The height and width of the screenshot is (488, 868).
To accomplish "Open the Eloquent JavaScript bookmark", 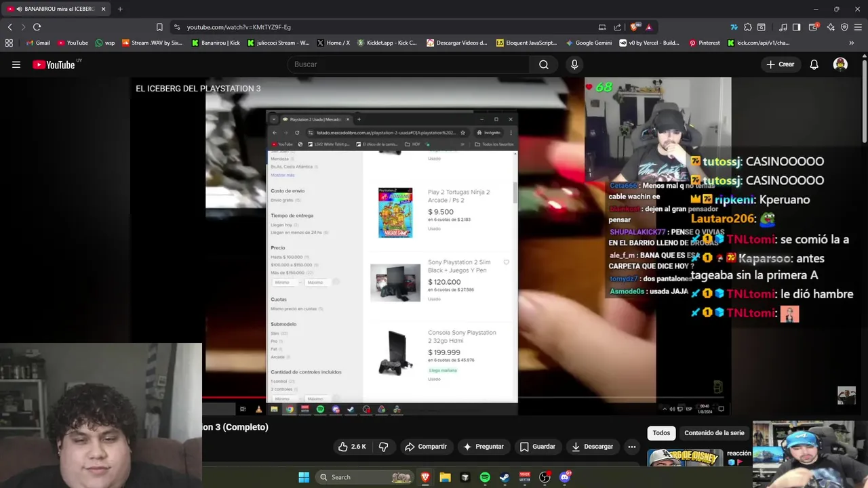I will 527,43.
